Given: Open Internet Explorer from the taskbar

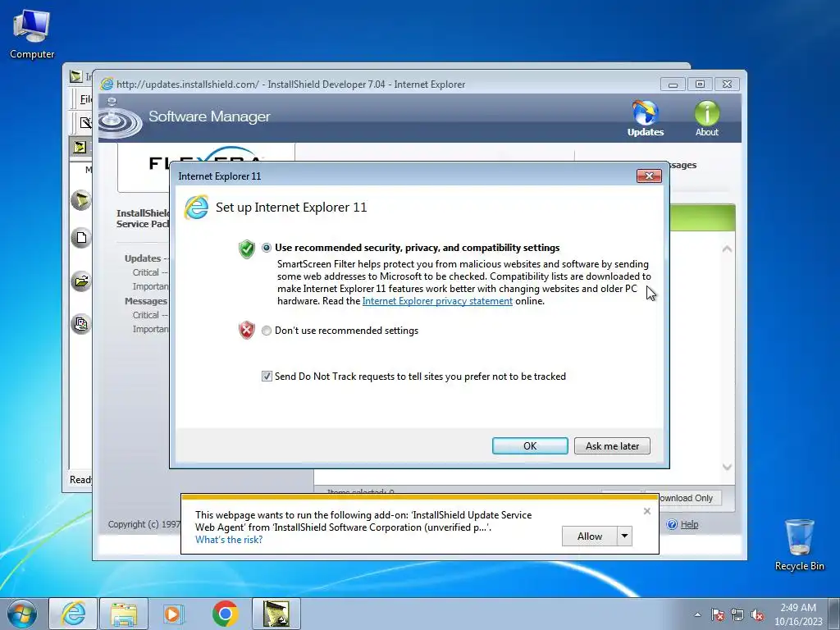Looking at the screenshot, I should pos(73,614).
